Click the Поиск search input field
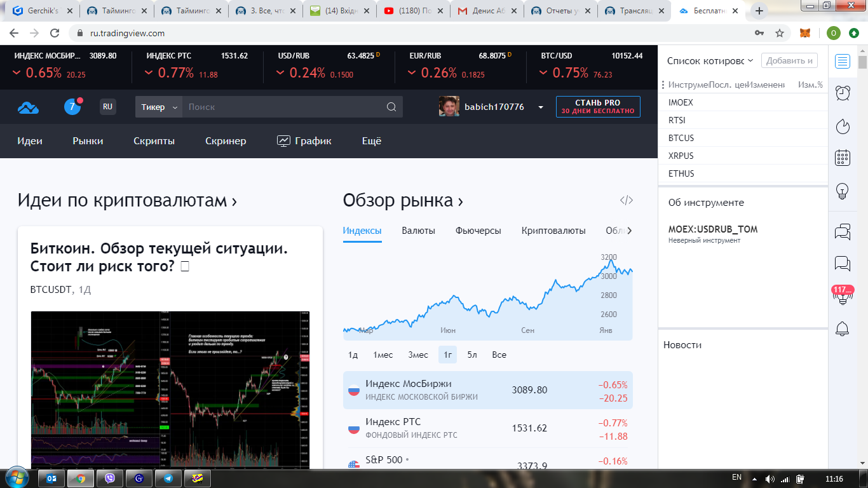Screen dimensions: 868x488 pyautogui.click(x=284, y=107)
